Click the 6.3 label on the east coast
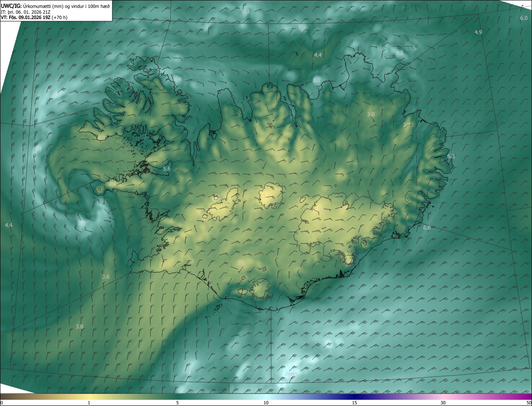Image resolution: width=532 pixels, height=406 pixels. (451, 156)
